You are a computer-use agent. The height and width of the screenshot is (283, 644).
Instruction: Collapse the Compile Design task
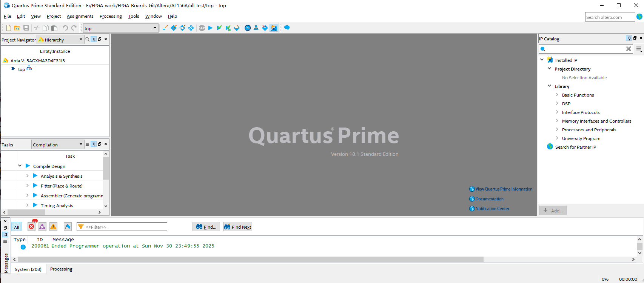coord(20,166)
